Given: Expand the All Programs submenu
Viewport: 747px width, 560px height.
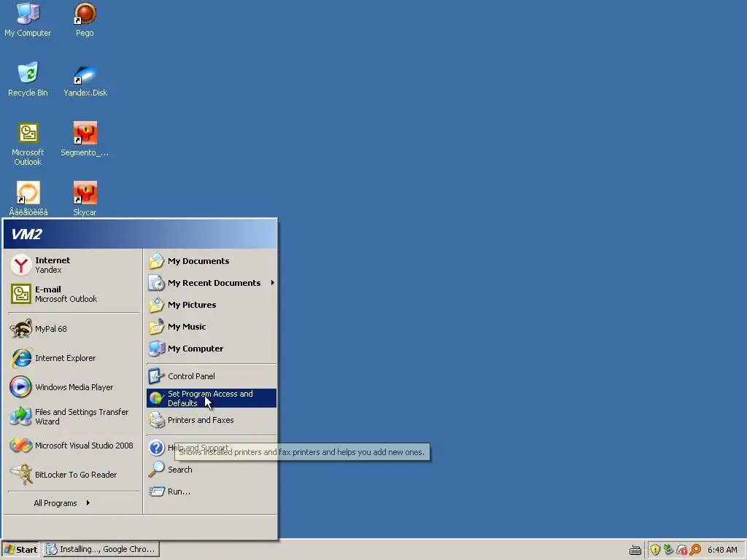Looking at the screenshot, I should [62, 503].
